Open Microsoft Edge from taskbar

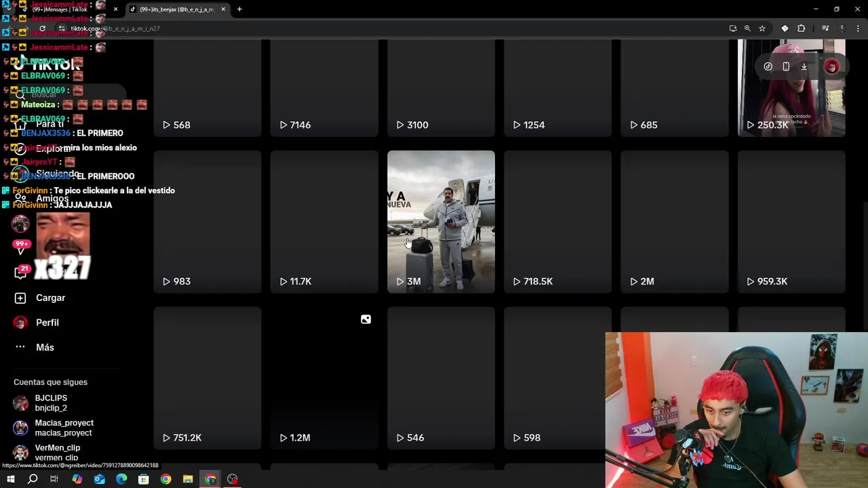pyautogui.click(x=121, y=479)
